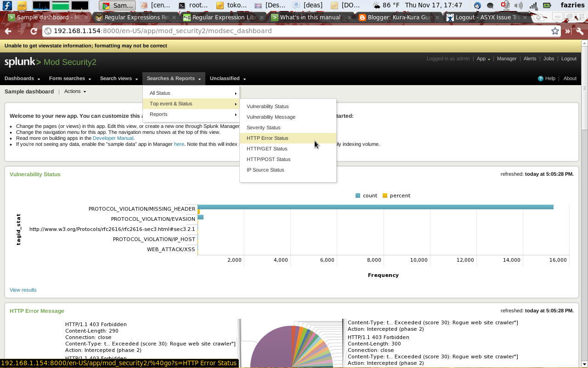
Task: Go back using the browser back arrow
Action: (x=8, y=31)
